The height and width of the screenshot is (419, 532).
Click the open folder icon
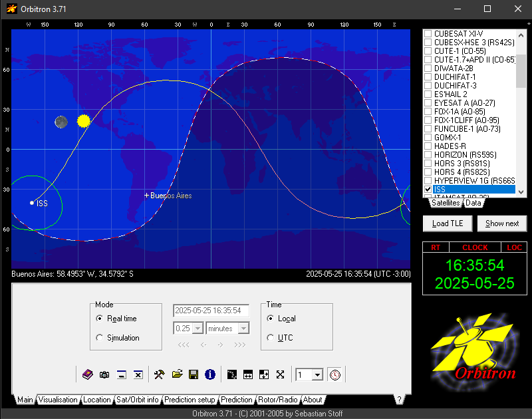(177, 375)
